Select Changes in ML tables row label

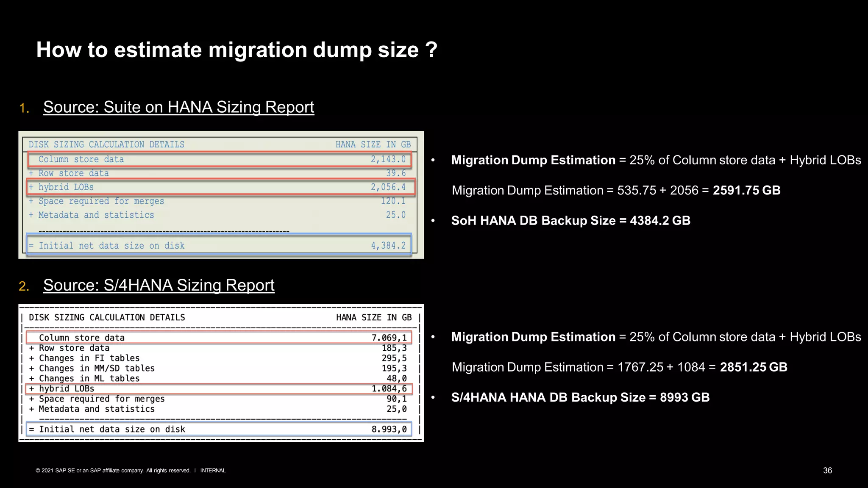click(x=89, y=379)
